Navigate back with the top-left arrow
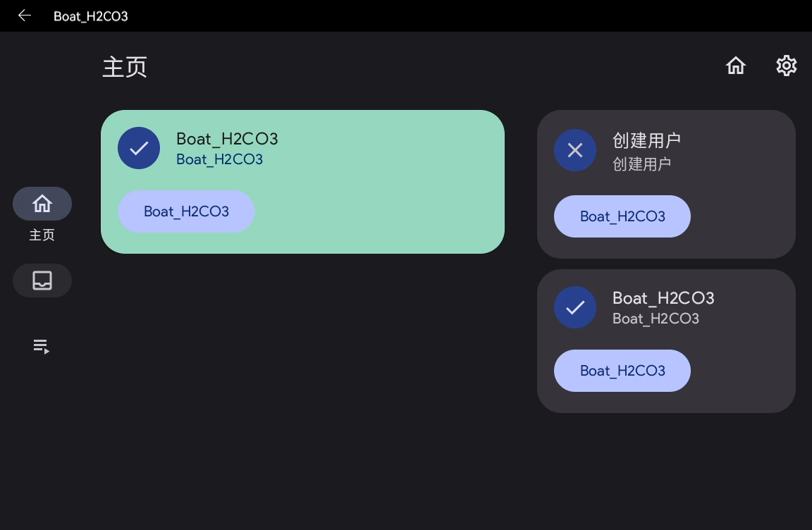Image resolution: width=812 pixels, height=530 pixels. pos(25,16)
